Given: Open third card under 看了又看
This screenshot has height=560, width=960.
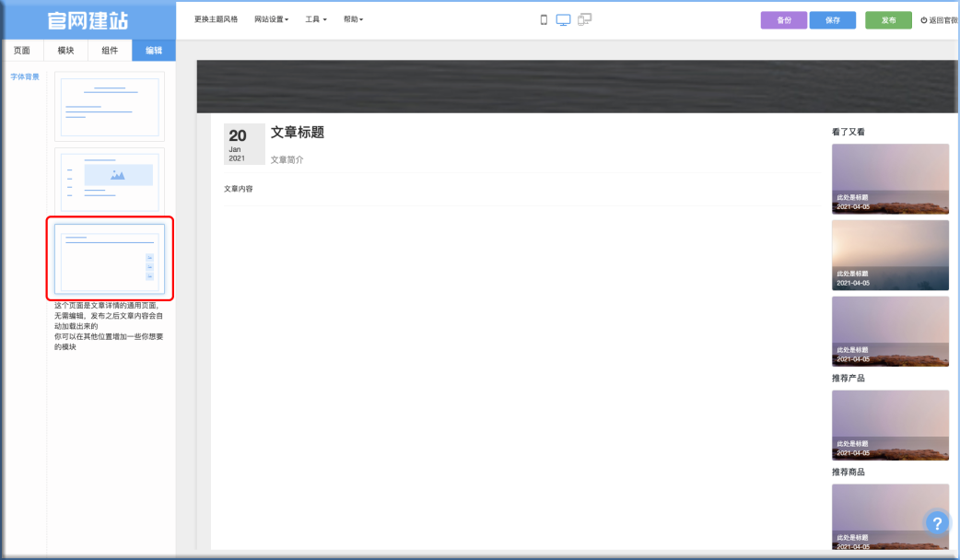Looking at the screenshot, I should [890, 331].
